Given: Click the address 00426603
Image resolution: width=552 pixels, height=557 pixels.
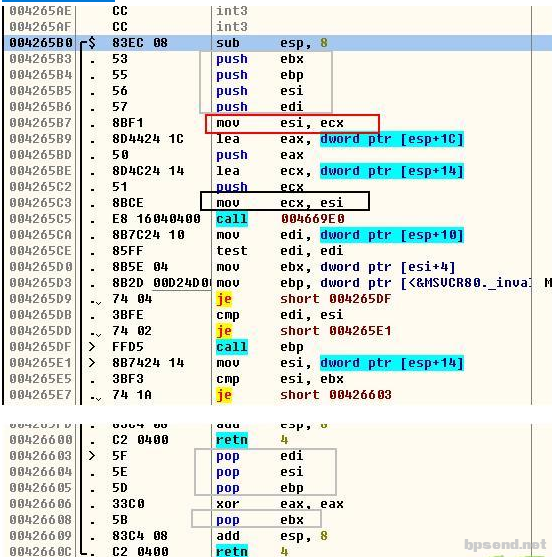Looking at the screenshot, I should point(41,456).
